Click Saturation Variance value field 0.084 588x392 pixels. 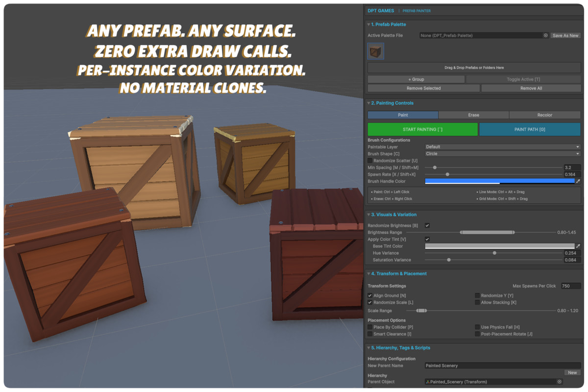click(x=572, y=260)
